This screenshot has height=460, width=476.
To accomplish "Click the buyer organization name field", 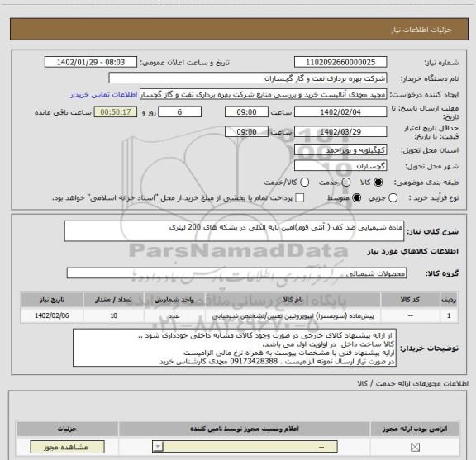I will click(248, 78).
